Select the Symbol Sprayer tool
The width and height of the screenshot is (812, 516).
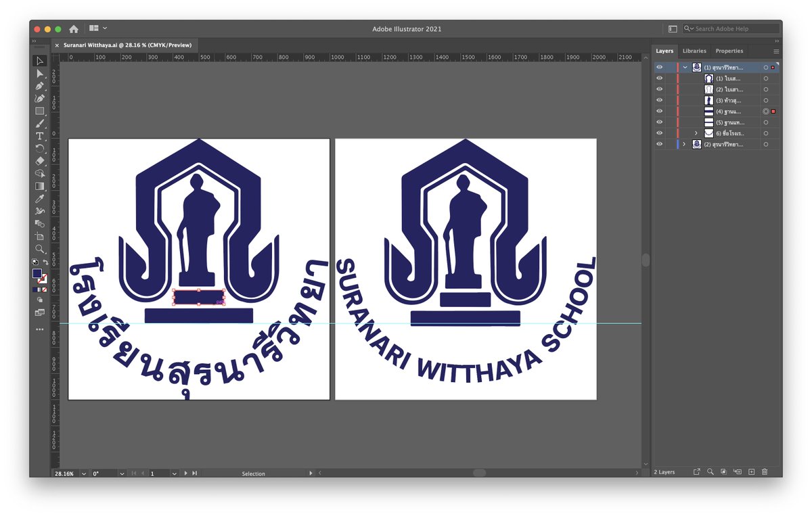coord(40,211)
